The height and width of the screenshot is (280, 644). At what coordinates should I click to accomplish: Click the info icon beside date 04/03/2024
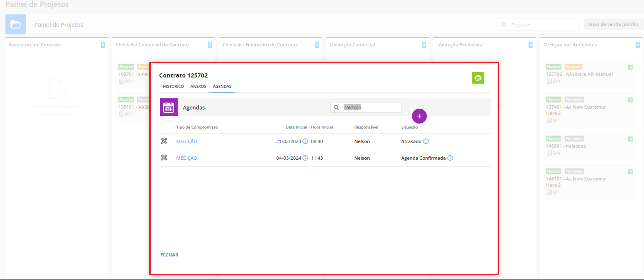click(305, 158)
